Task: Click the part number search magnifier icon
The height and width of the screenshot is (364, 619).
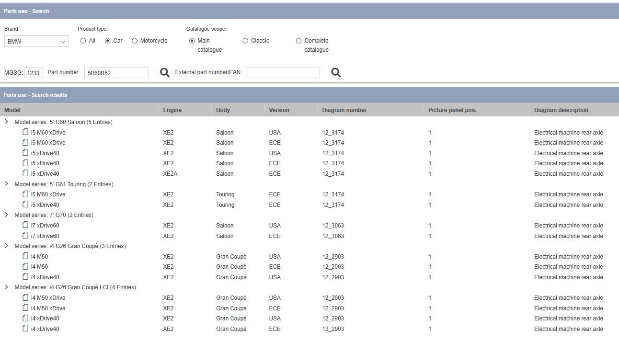Action: 165,73
